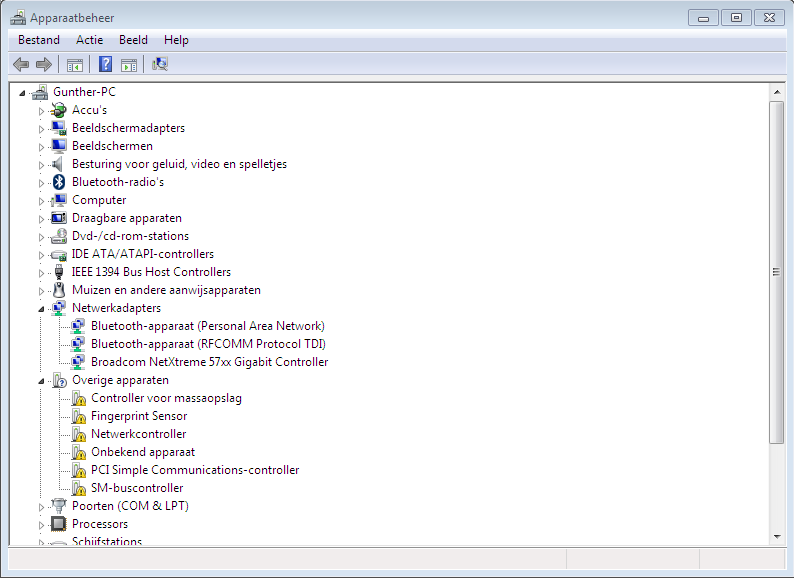794x578 pixels.
Task: Collapse the Overige apparaten category
Action: (42, 381)
